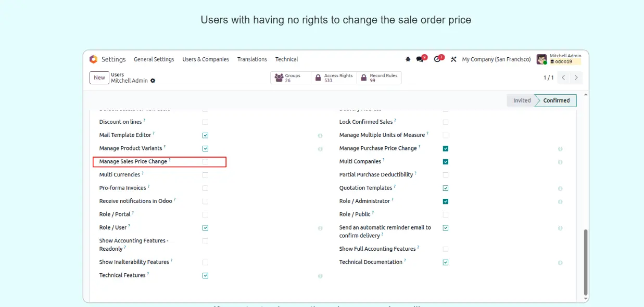Viewport: 644px width, 307px height.
Task: Go to previous record with left arrow
Action: 563,78
